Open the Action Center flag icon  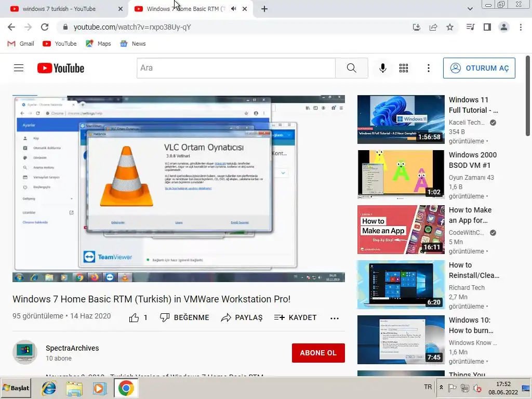452,388
